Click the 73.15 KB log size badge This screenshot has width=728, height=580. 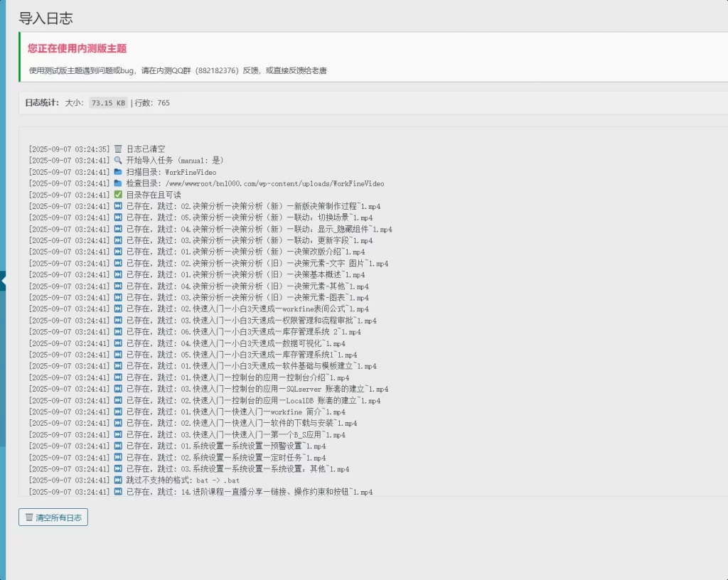pyautogui.click(x=108, y=103)
